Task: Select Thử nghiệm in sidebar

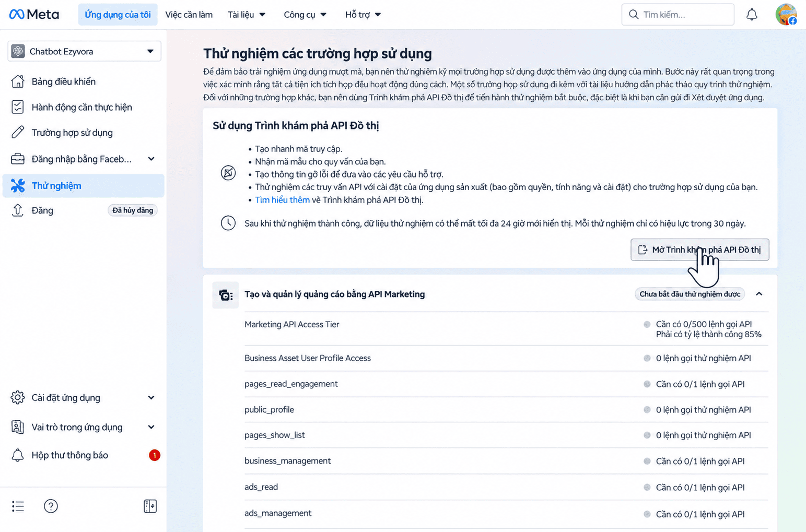Action: click(84, 185)
